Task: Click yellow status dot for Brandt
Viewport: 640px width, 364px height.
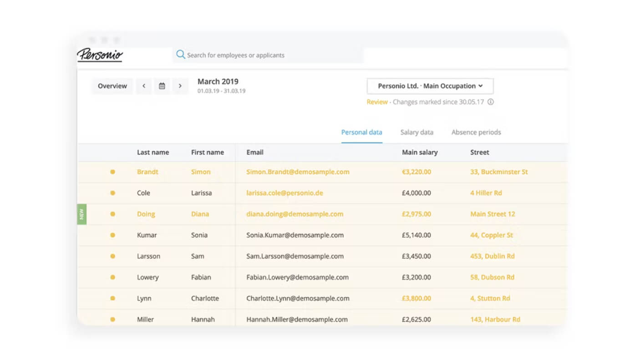Action: click(x=112, y=172)
